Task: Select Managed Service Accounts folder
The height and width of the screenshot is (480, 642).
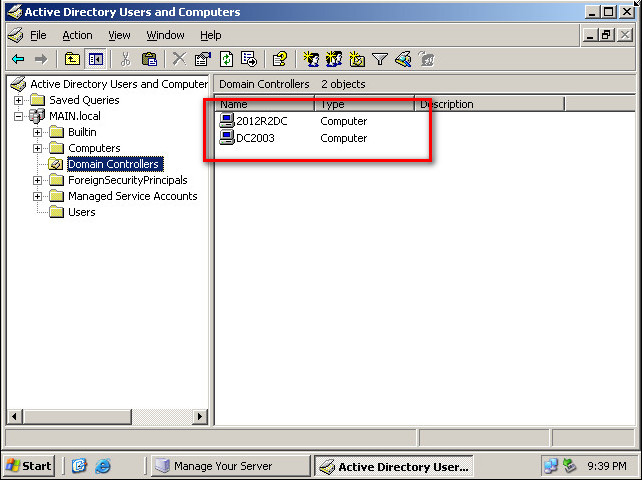Action: click(133, 196)
